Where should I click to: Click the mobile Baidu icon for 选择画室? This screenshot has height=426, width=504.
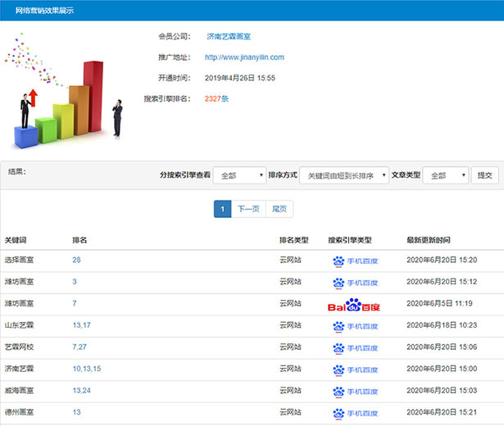click(x=355, y=261)
